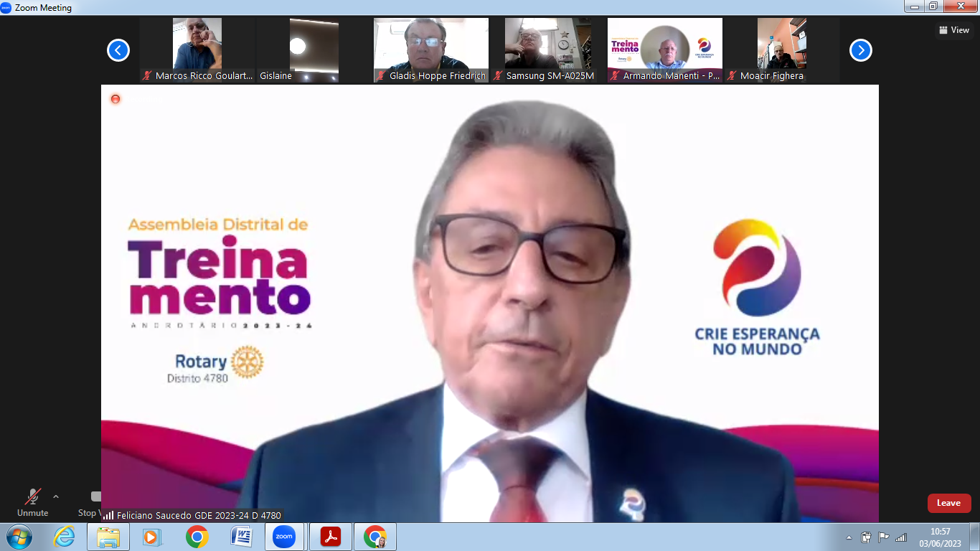Image resolution: width=980 pixels, height=551 pixels.
Task: Open Windows Media Player taskbar icon
Action: click(x=152, y=537)
